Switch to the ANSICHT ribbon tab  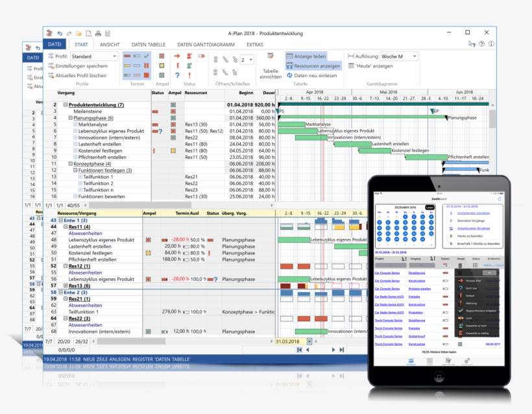(110, 44)
